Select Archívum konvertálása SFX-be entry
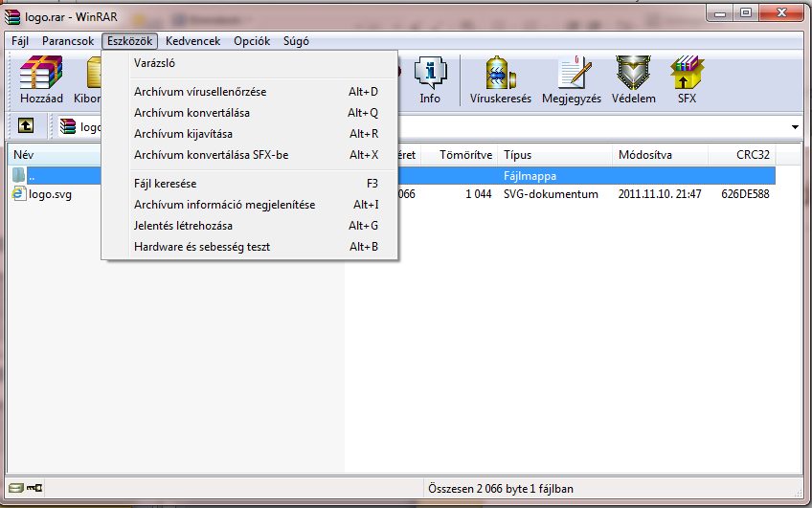The height and width of the screenshot is (508, 812). 251,155
